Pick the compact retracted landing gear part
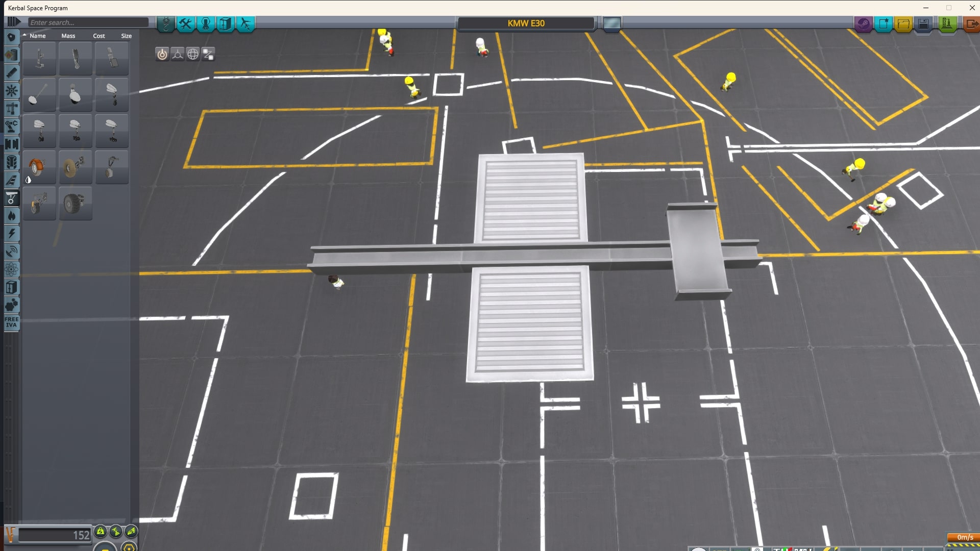This screenshot has height=551, width=980. click(x=76, y=95)
